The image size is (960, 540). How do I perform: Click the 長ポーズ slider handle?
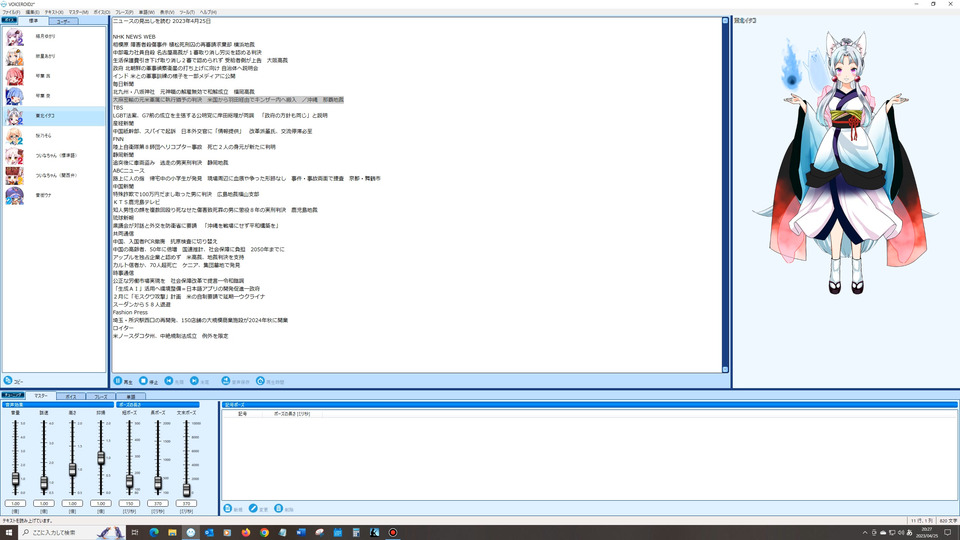point(158,483)
